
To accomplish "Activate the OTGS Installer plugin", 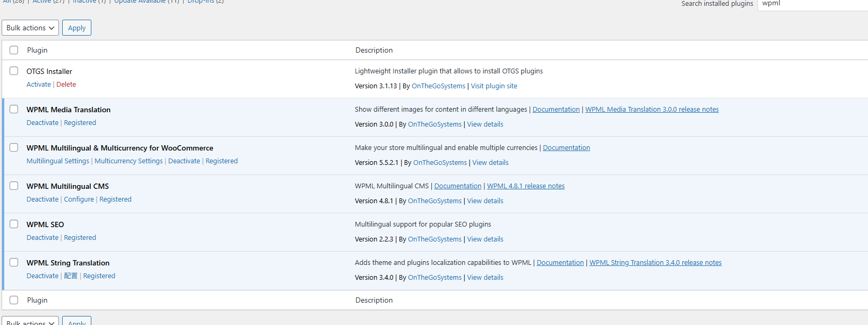I will [x=39, y=85].
